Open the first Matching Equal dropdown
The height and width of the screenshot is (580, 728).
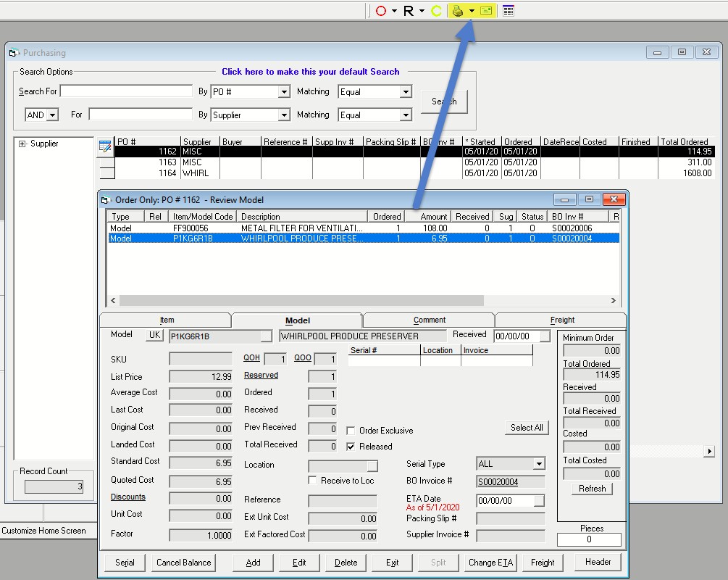(x=406, y=91)
